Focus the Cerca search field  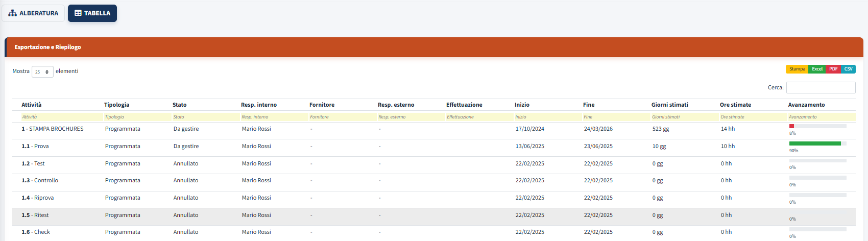821,87
